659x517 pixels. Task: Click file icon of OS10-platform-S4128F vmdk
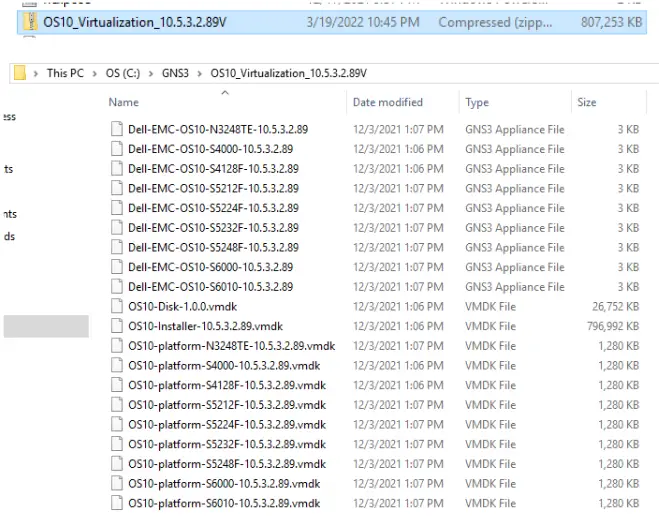point(117,385)
